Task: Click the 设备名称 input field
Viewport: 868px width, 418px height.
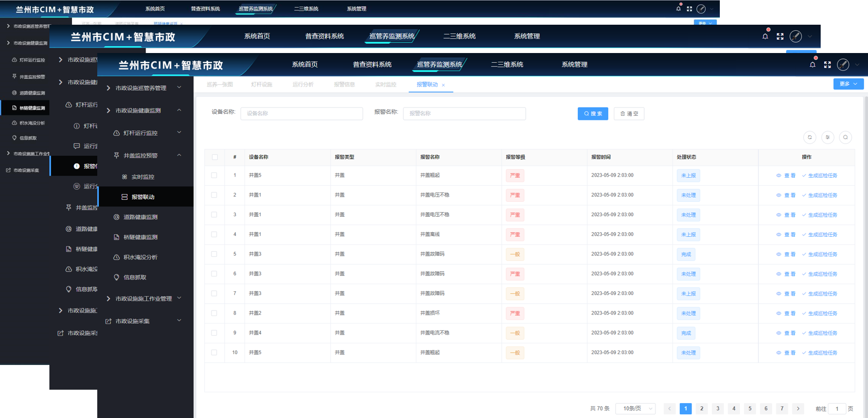Action: (x=302, y=114)
